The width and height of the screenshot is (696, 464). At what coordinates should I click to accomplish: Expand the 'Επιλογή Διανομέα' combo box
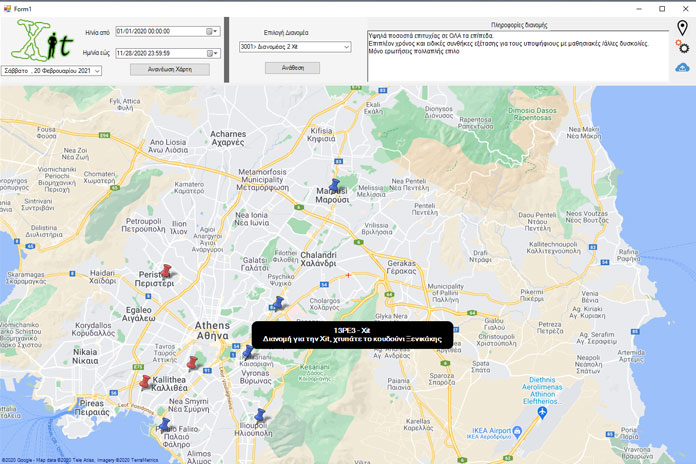tap(345, 46)
